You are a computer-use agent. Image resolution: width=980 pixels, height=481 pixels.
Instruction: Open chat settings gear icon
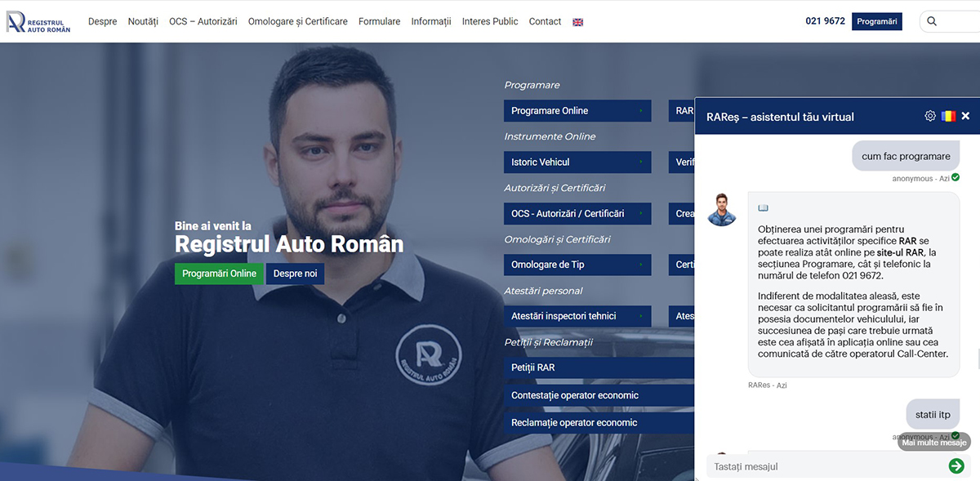click(930, 116)
